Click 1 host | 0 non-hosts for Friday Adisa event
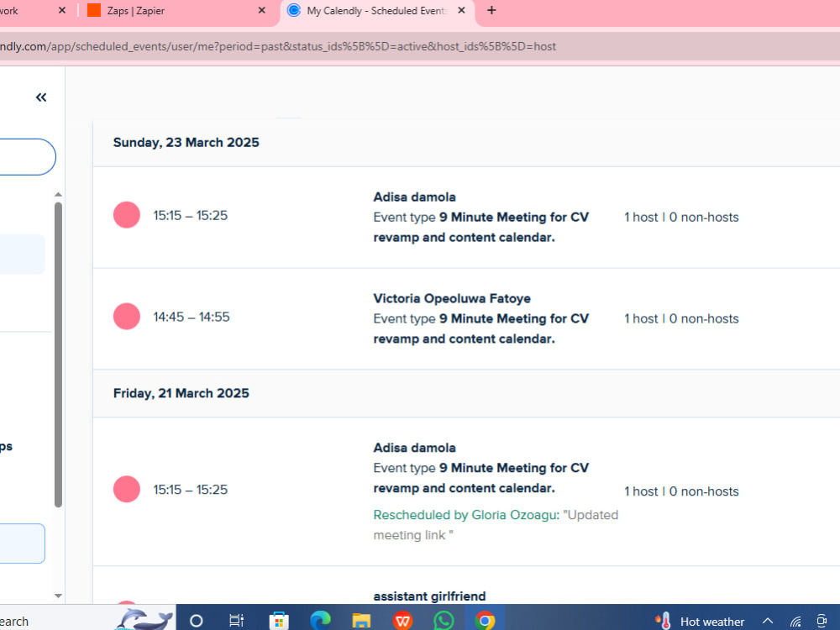Screen dimensions: 840x630 [681, 491]
